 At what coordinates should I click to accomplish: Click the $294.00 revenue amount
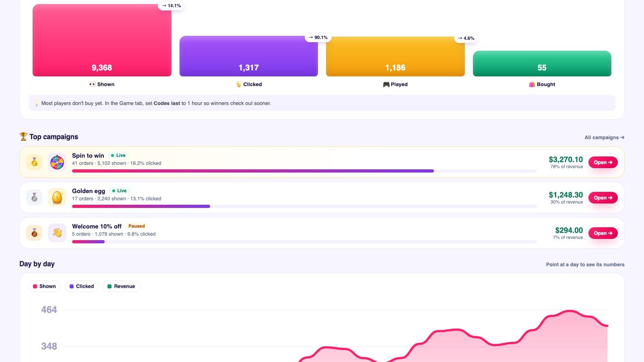569,230
